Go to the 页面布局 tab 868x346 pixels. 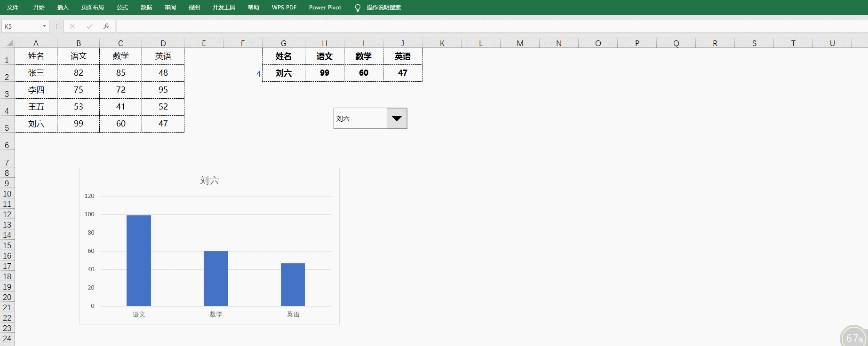point(93,8)
